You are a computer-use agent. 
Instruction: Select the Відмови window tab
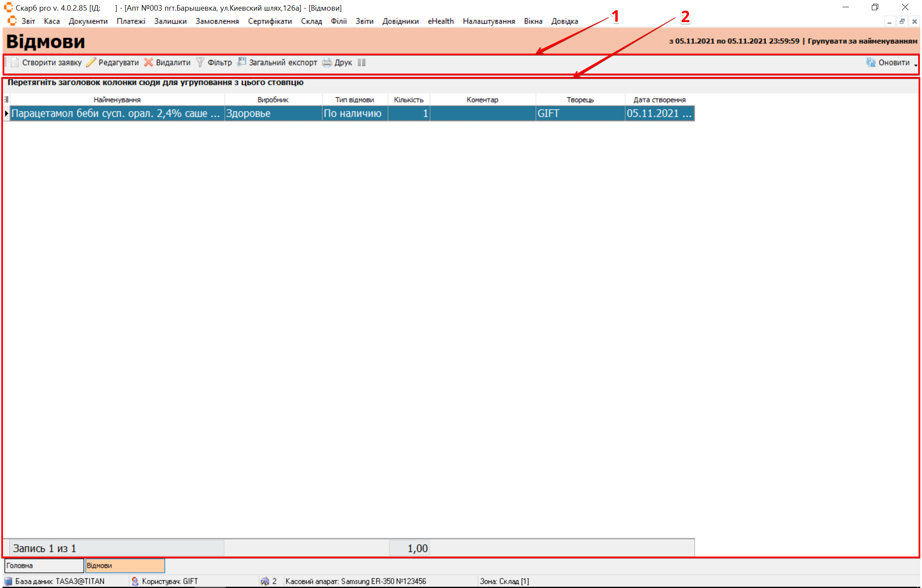coord(125,565)
